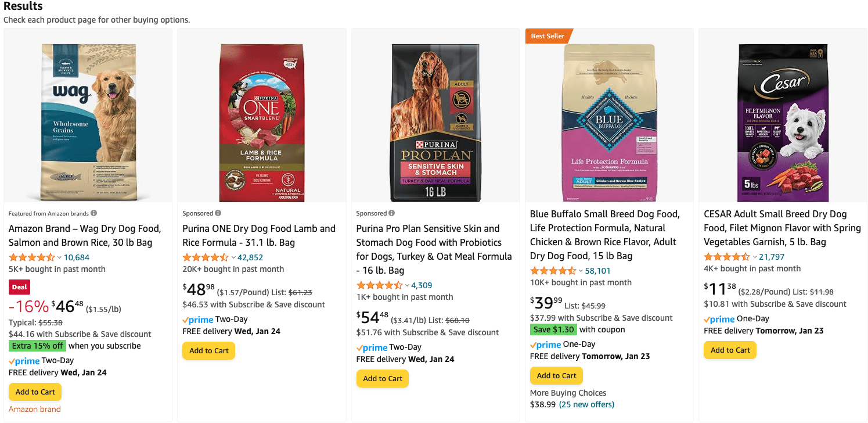Click the Best Seller badge on Blue Buffalo
868x423 pixels.
tap(548, 36)
